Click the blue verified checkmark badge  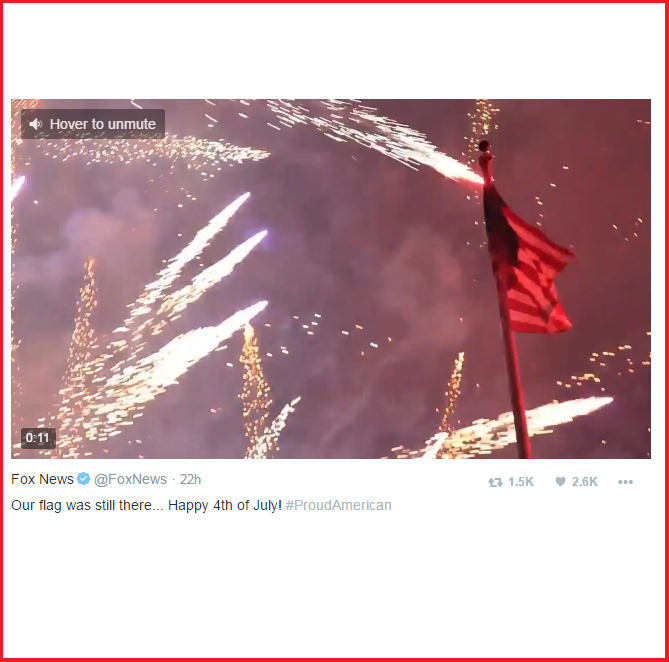point(84,479)
